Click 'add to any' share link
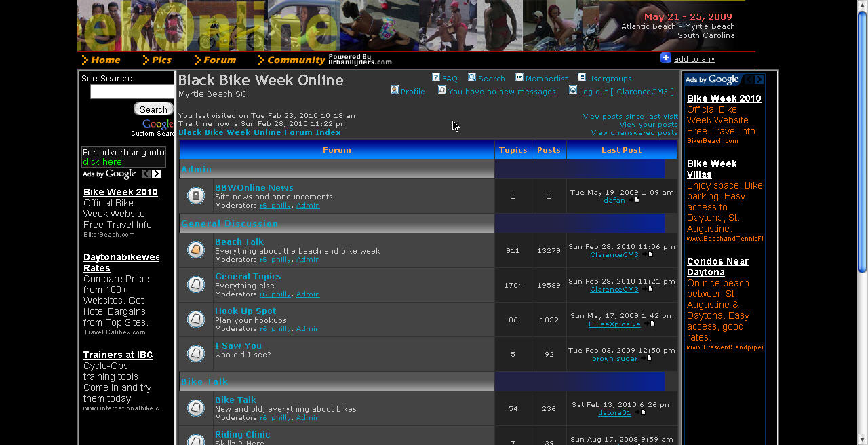This screenshot has width=868, height=445. click(694, 59)
